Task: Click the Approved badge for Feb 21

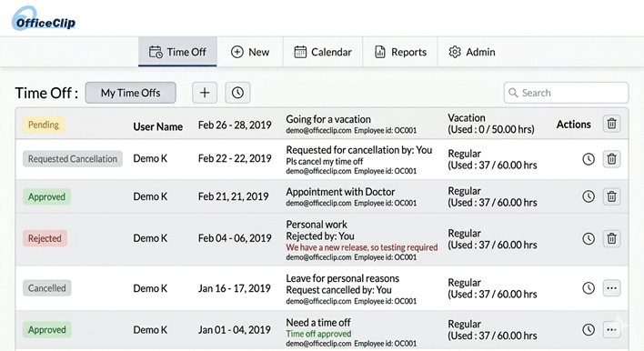Action: [x=46, y=196]
